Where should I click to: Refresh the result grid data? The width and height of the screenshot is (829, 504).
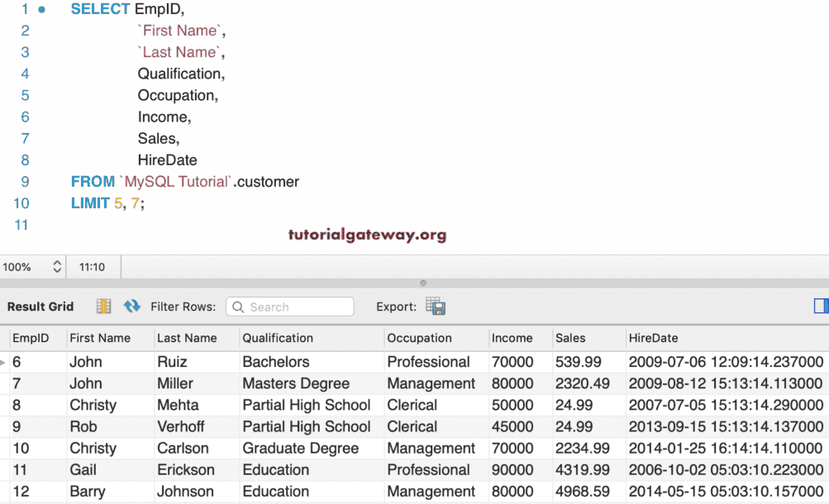(x=131, y=307)
